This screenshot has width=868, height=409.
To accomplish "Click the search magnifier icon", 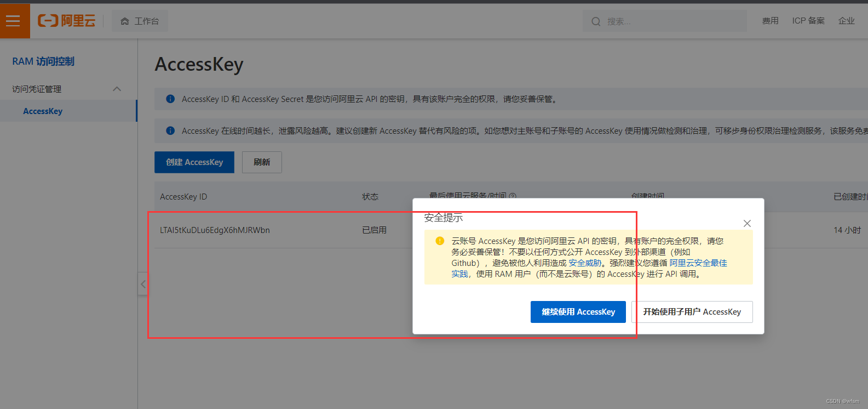I will pos(596,21).
